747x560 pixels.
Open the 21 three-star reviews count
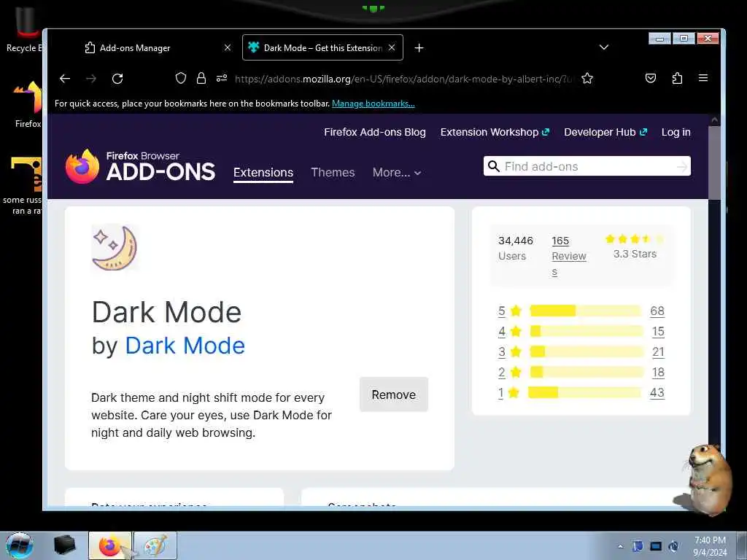[658, 352]
